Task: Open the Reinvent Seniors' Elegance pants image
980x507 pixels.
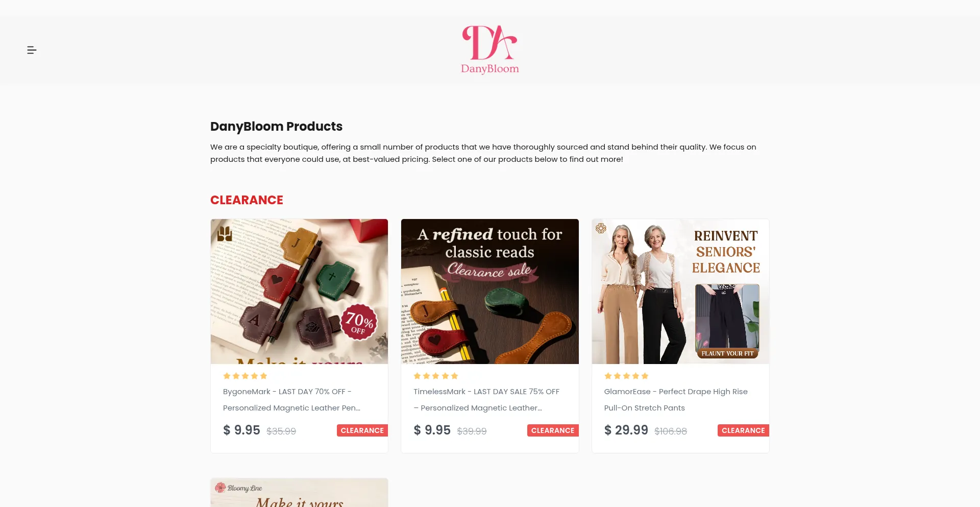Action: pyautogui.click(x=680, y=292)
